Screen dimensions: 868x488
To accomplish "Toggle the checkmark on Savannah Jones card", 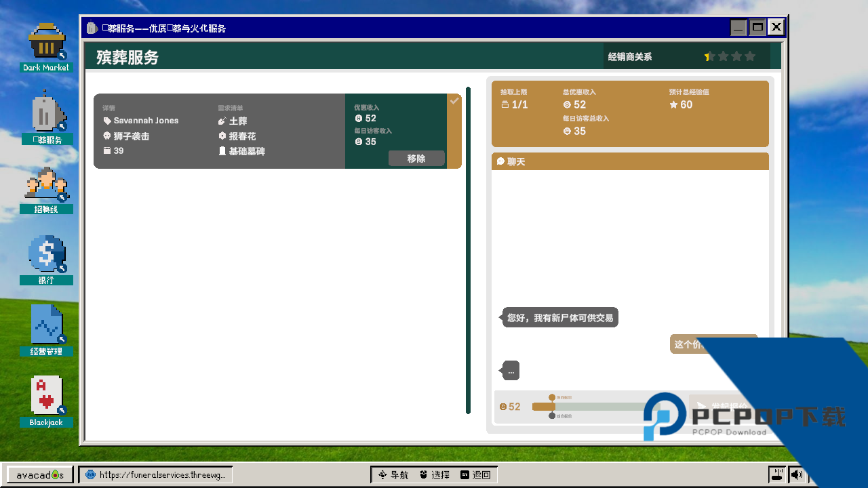I will [454, 101].
